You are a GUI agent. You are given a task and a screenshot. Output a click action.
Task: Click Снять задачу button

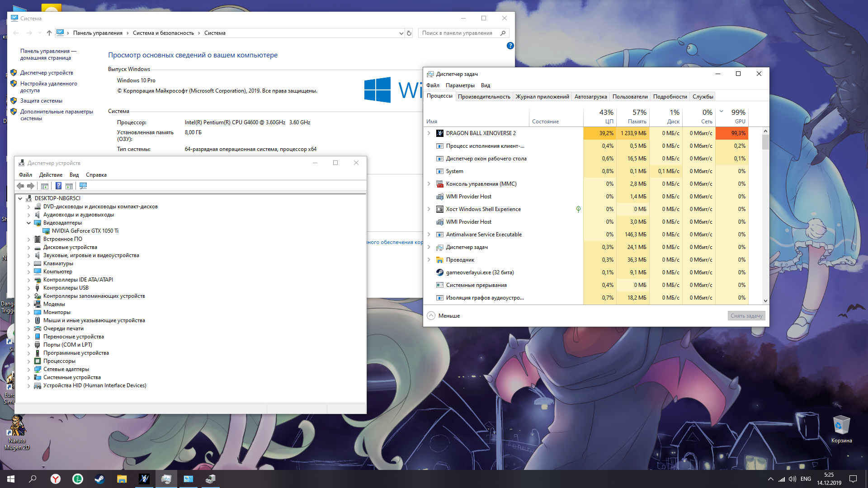(x=746, y=316)
